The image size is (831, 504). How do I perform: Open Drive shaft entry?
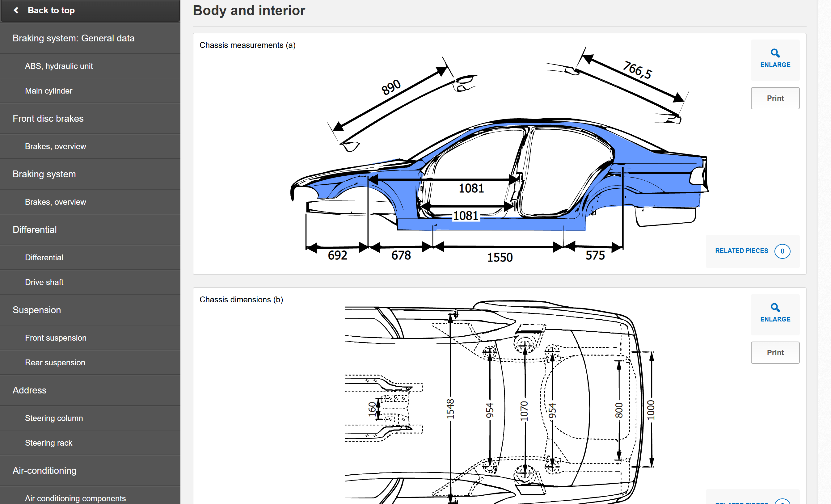(x=91, y=282)
